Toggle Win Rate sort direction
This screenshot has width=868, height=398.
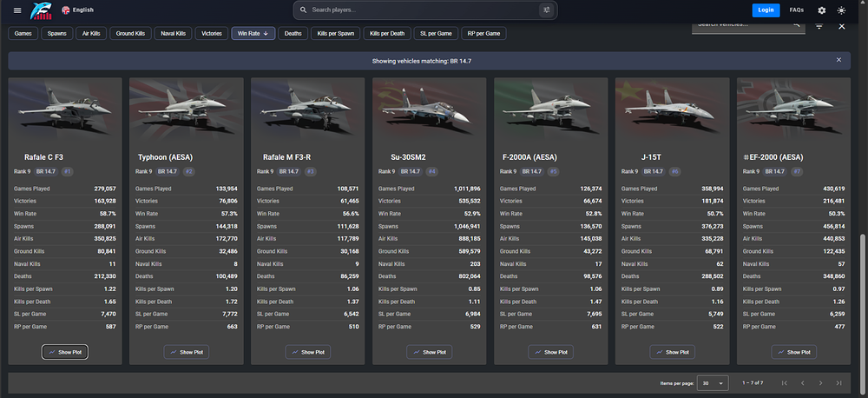click(253, 33)
